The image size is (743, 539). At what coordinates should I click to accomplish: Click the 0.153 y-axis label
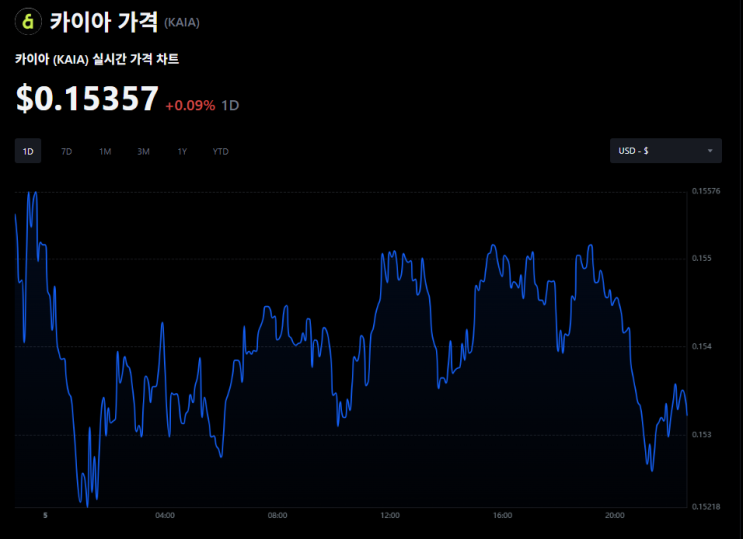[x=702, y=435]
